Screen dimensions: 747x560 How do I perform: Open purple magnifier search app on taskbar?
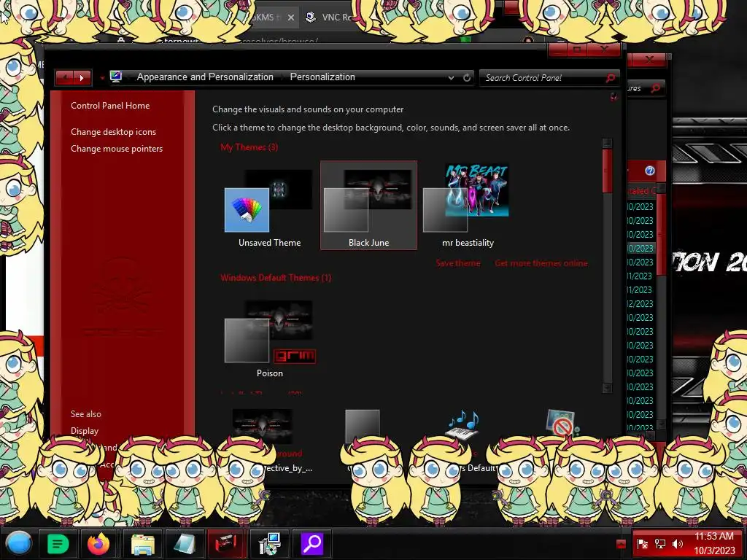[312, 543]
